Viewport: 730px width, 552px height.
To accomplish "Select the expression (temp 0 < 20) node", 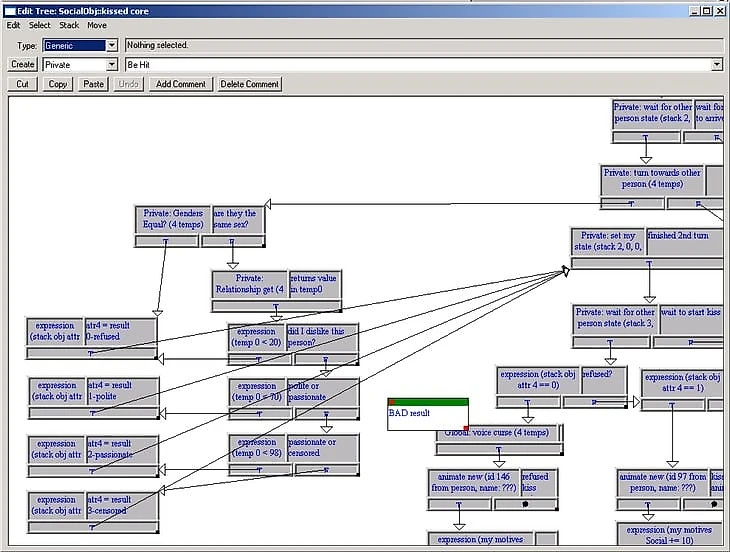I will point(257,336).
